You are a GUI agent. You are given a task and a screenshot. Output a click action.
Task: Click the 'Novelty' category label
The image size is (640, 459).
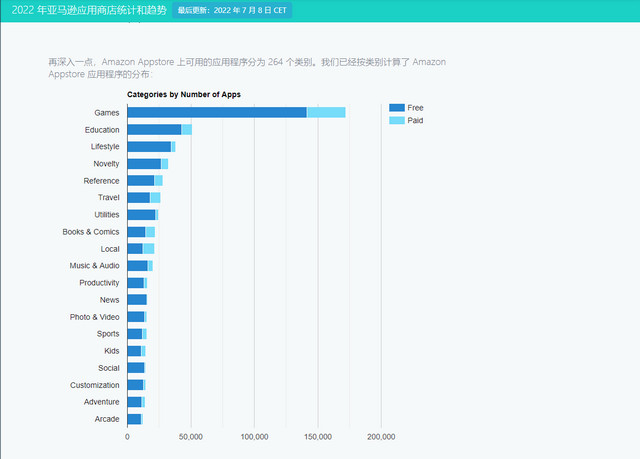(x=106, y=164)
